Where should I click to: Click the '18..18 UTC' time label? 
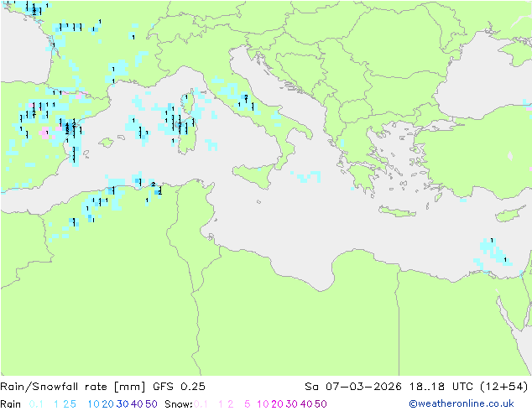[x=441, y=387]
